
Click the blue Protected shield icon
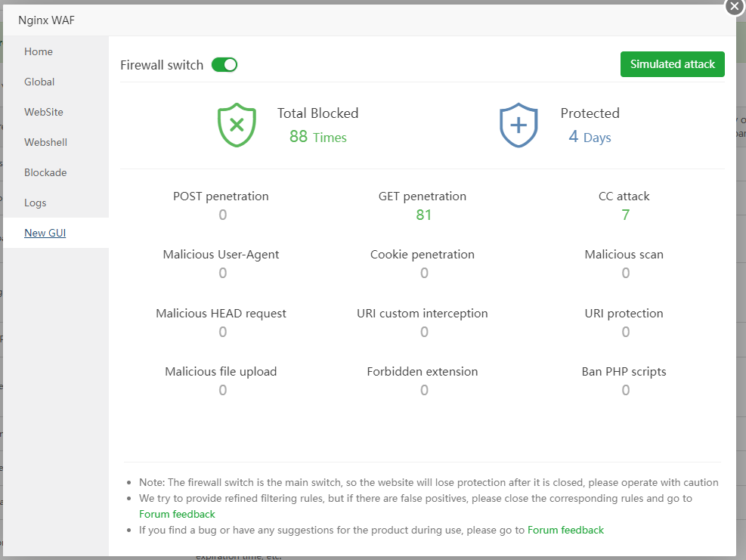(518, 125)
